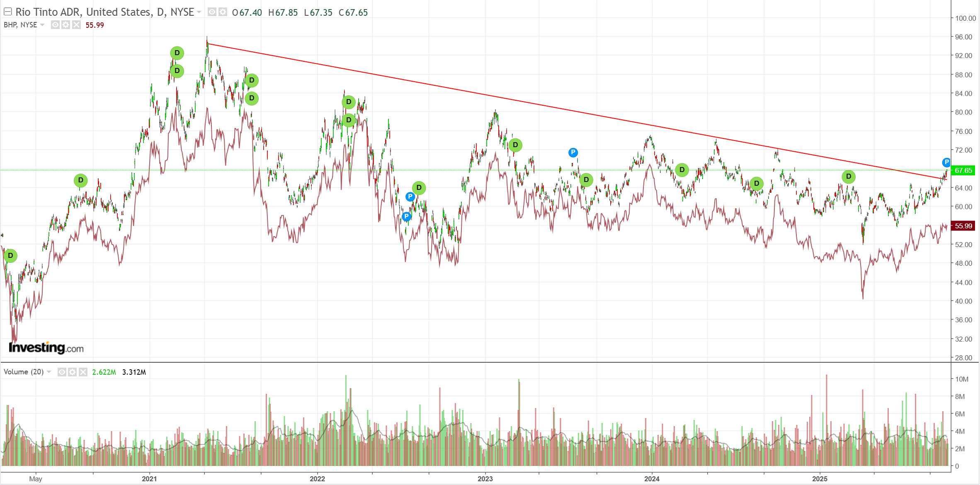Image resolution: width=980 pixels, height=485 pixels.
Task: Click the dark red 55.99 BHP label
Action: (x=963, y=226)
